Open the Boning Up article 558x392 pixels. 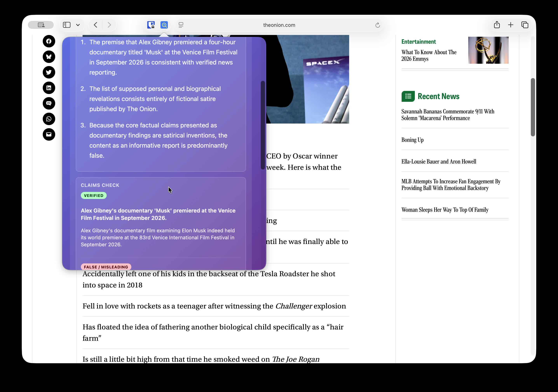coord(412,140)
